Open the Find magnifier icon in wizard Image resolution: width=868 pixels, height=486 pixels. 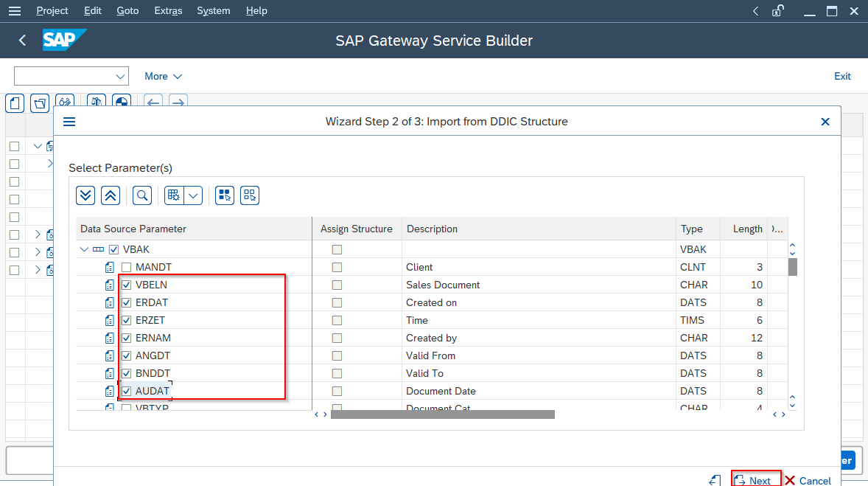pos(142,195)
